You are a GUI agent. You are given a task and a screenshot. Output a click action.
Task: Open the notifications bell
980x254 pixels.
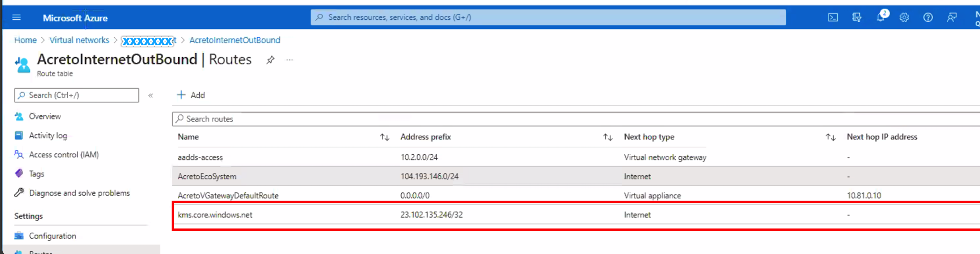coord(881,17)
